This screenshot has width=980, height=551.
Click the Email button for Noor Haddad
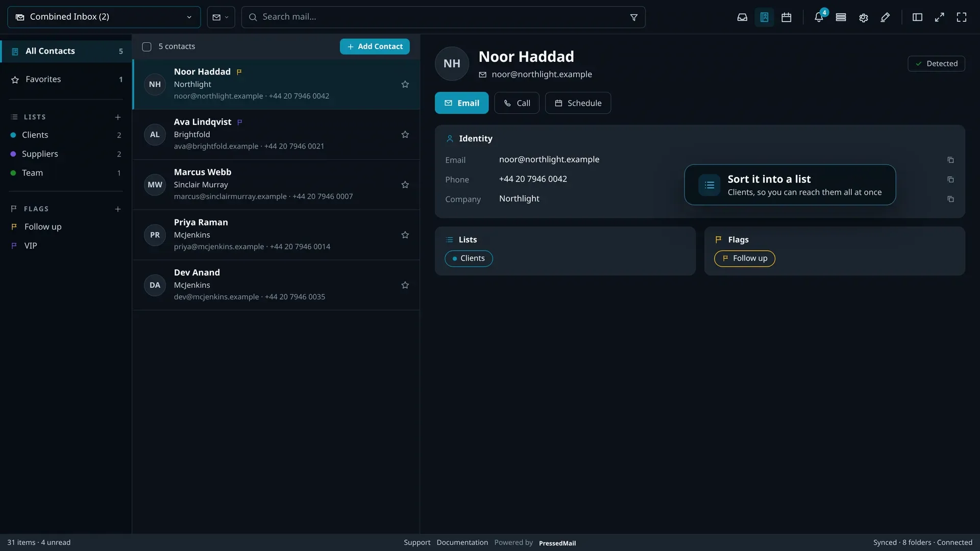(461, 103)
